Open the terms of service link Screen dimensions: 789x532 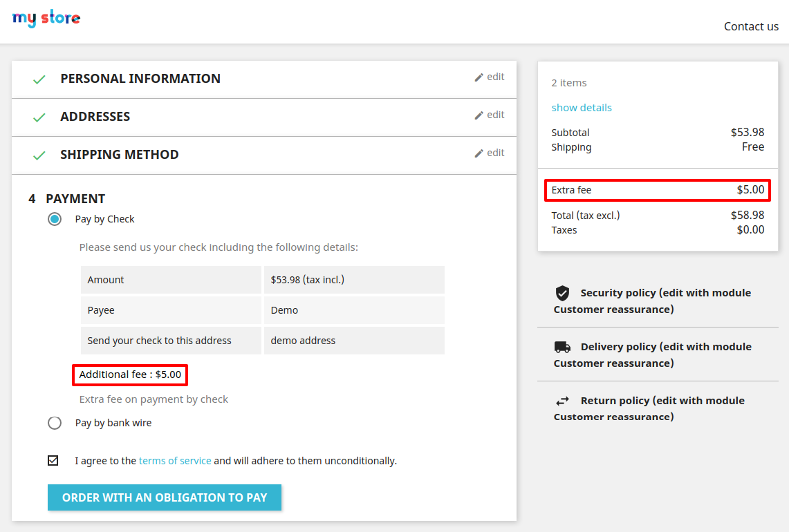(x=175, y=461)
